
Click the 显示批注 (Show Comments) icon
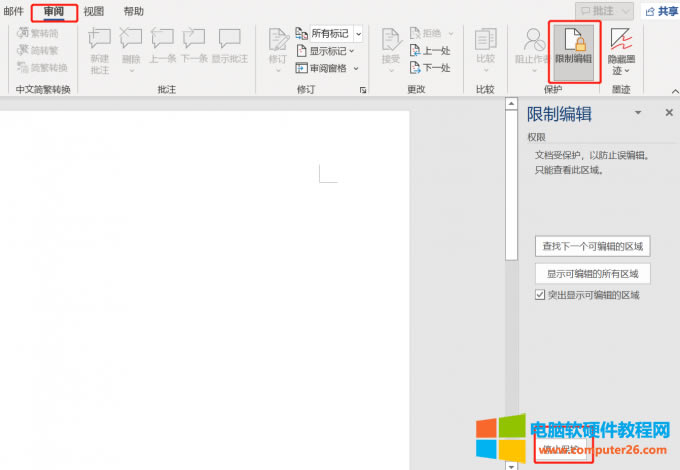[x=230, y=47]
